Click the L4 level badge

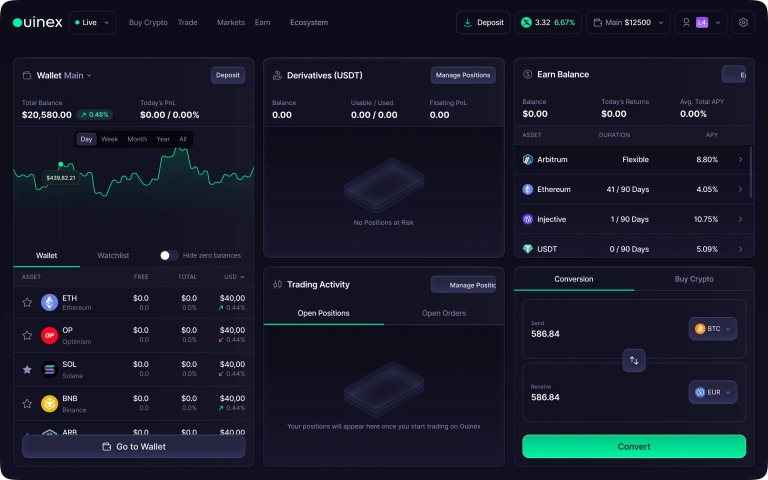[x=702, y=23]
